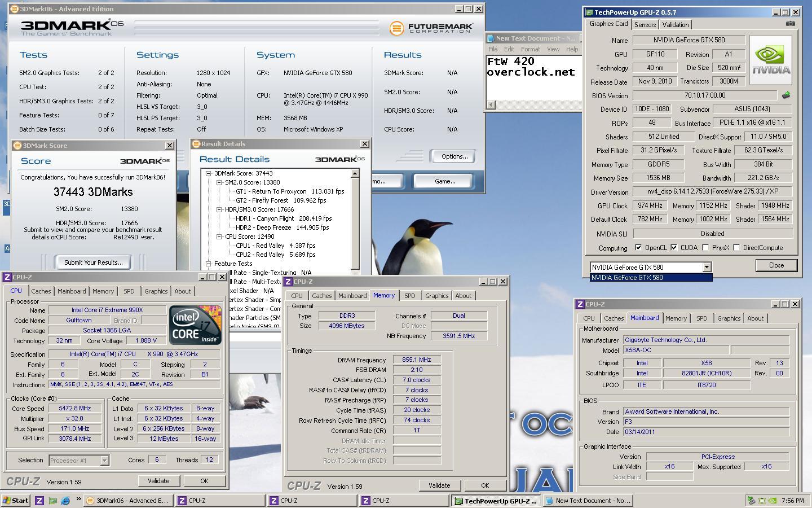The width and height of the screenshot is (812, 508).
Task: Select NVIDIA GeForce GTX 580 in the dropdown list
Action: click(x=651, y=278)
